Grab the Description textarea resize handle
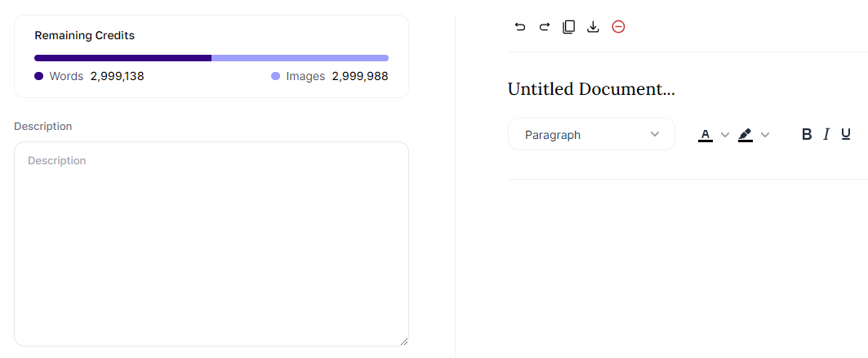868x358 pixels. 404,342
